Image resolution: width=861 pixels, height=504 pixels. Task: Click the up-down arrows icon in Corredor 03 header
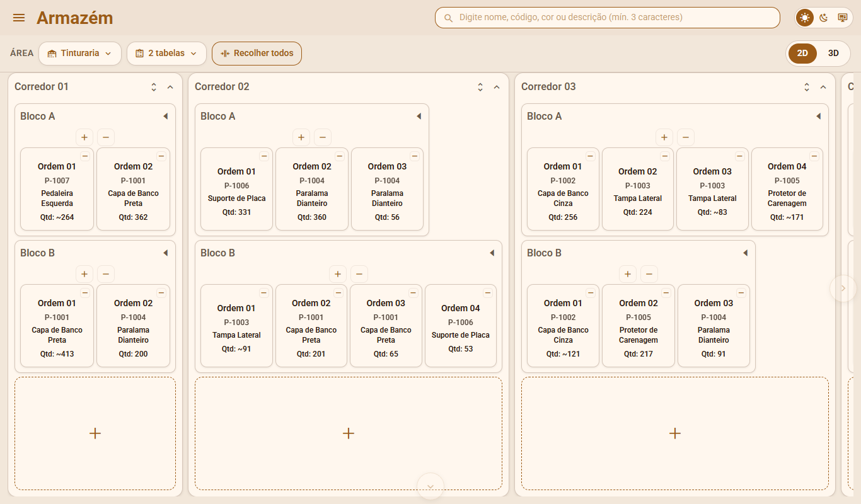click(807, 87)
